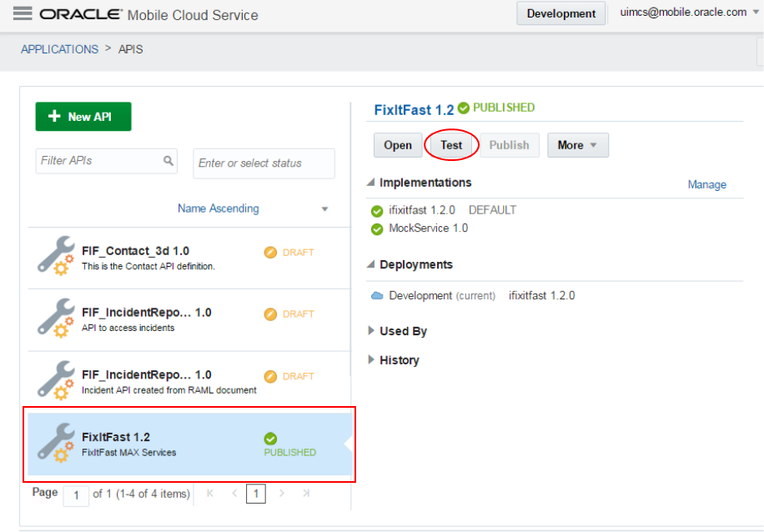Click the cloud icon beside Development deployment
The width and height of the screenshot is (764, 532).
click(x=377, y=296)
